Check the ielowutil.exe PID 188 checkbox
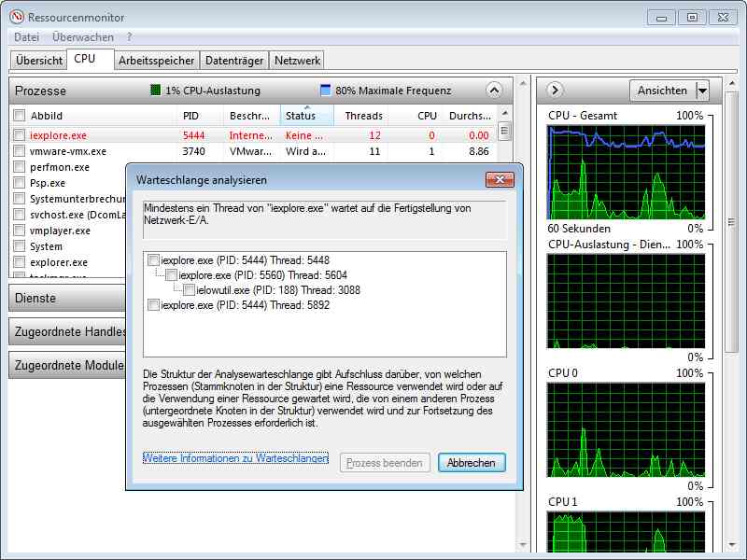This screenshot has height=560, width=747. [190, 290]
